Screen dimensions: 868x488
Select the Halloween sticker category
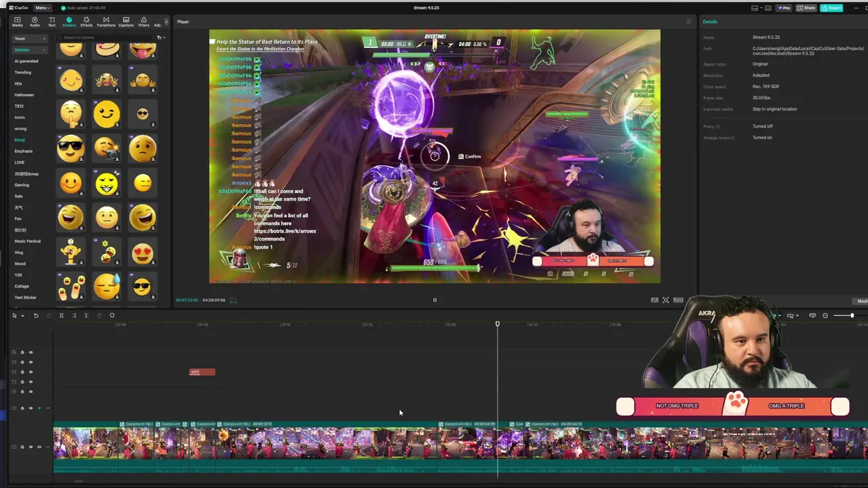click(24, 95)
